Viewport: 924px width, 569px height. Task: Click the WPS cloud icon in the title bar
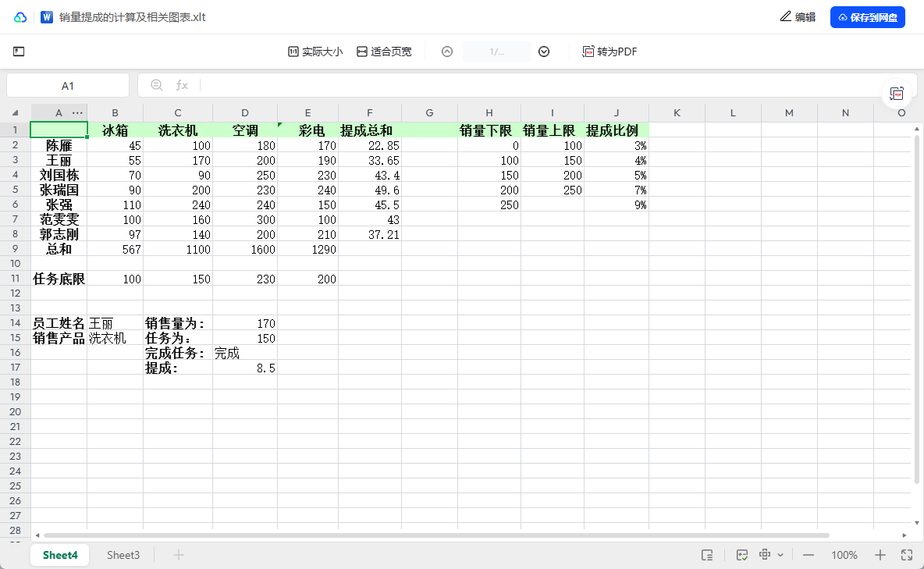(20, 16)
